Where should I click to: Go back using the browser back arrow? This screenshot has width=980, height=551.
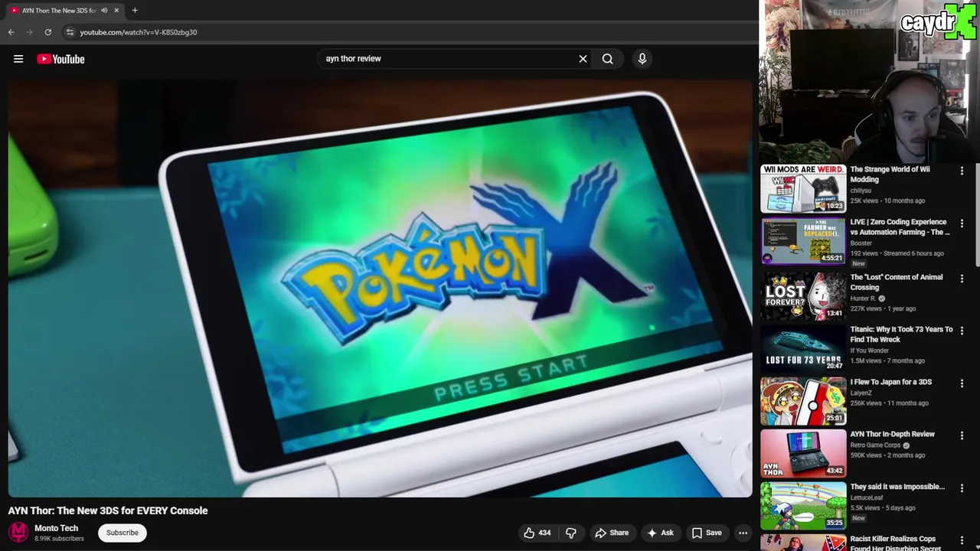[11, 32]
